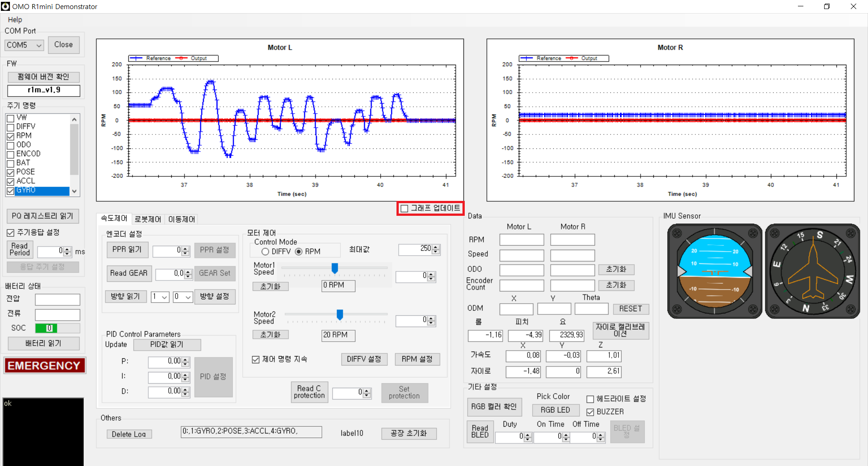The height and width of the screenshot is (466, 868).
Task: Click the GEAR value stepper arrows
Action: pyautogui.click(x=189, y=274)
